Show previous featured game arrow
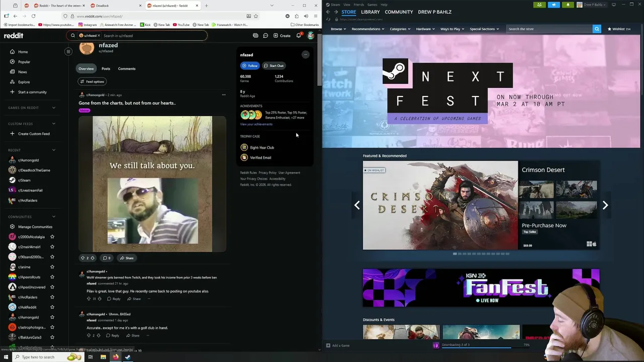The height and width of the screenshot is (362, 644). point(357,205)
